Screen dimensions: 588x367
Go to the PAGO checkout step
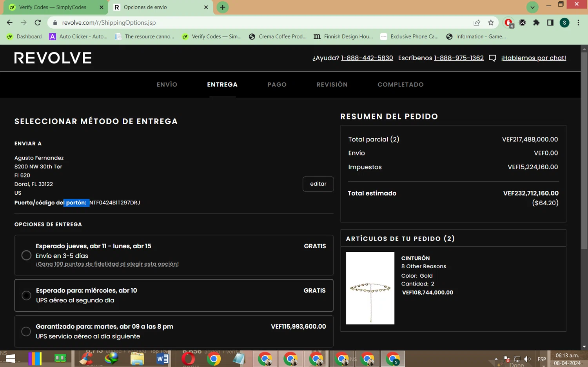coord(277,85)
